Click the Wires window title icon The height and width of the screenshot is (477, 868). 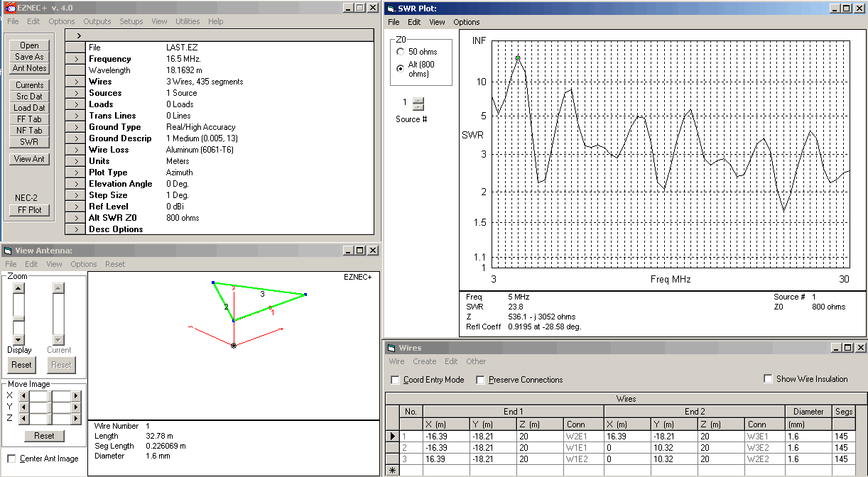391,348
